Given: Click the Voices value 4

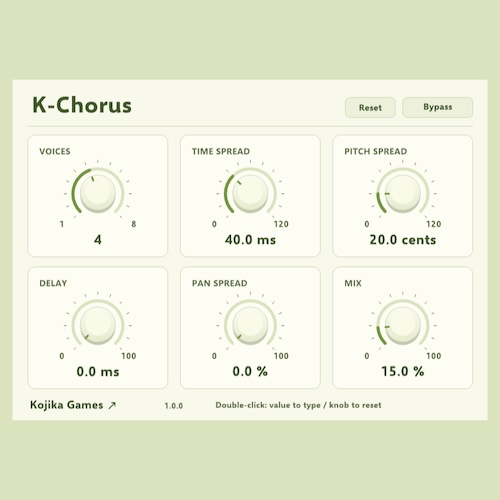Looking at the screenshot, I should [x=98, y=240].
